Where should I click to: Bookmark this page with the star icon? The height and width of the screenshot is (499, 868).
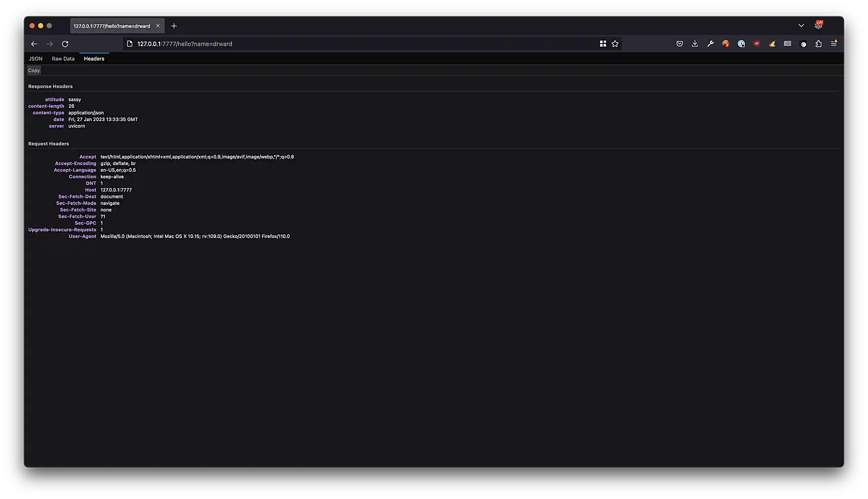pyautogui.click(x=615, y=43)
